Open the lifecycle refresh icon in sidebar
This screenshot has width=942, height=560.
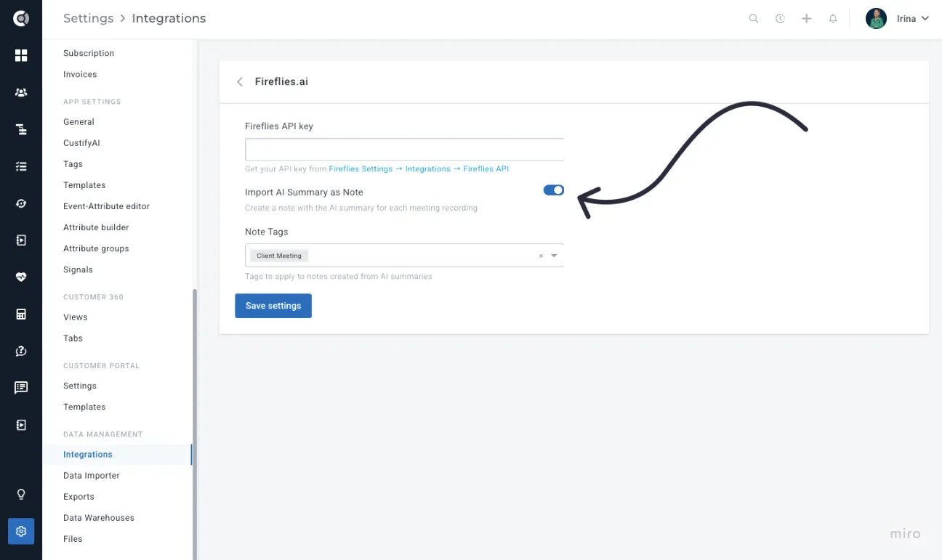pyautogui.click(x=21, y=203)
